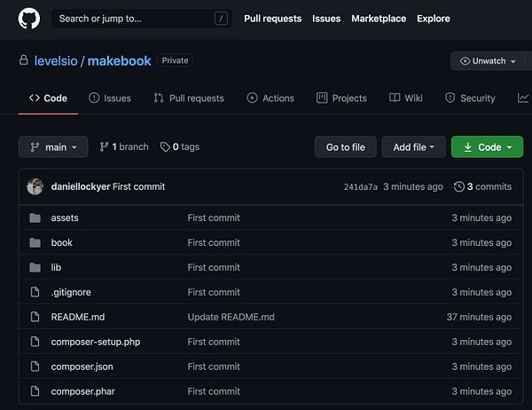Open First commit message in assets row
This screenshot has width=532, height=410.
pyautogui.click(x=214, y=217)
